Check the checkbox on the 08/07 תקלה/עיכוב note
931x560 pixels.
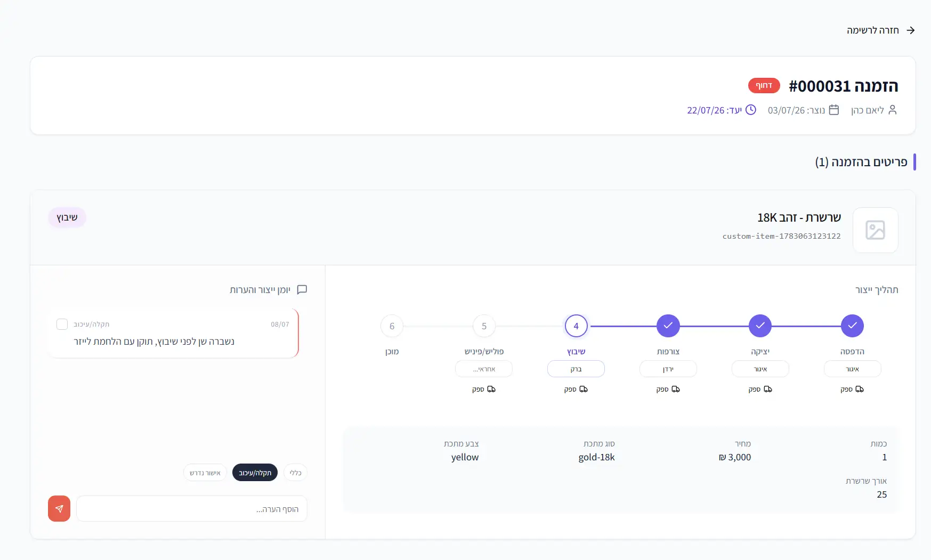click(x=62, y=324)
